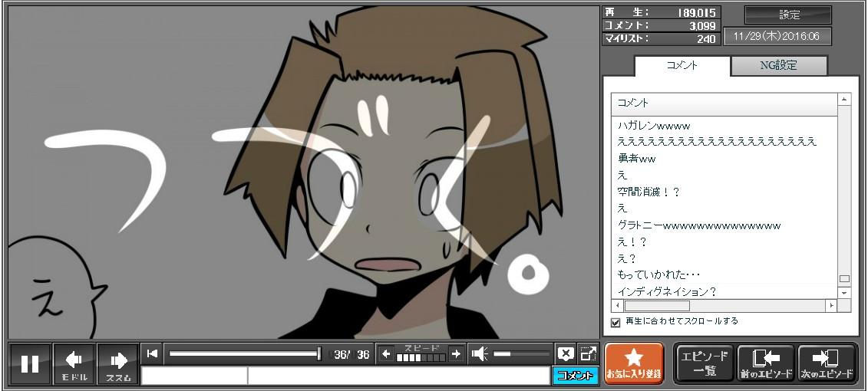The image size is (868, 391).
Task: Hide on-screen comments with the X bubble icon
Action: [x=566, y=353]
